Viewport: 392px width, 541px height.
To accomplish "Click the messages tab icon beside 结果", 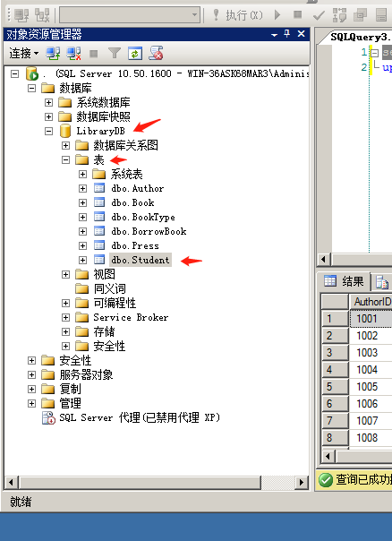I will click(382, 282).
